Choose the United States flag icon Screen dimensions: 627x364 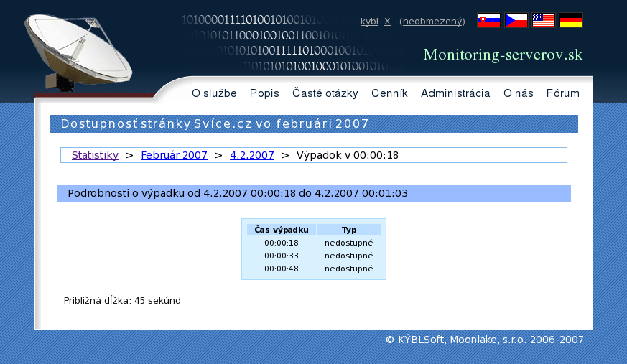click(543, 20)
